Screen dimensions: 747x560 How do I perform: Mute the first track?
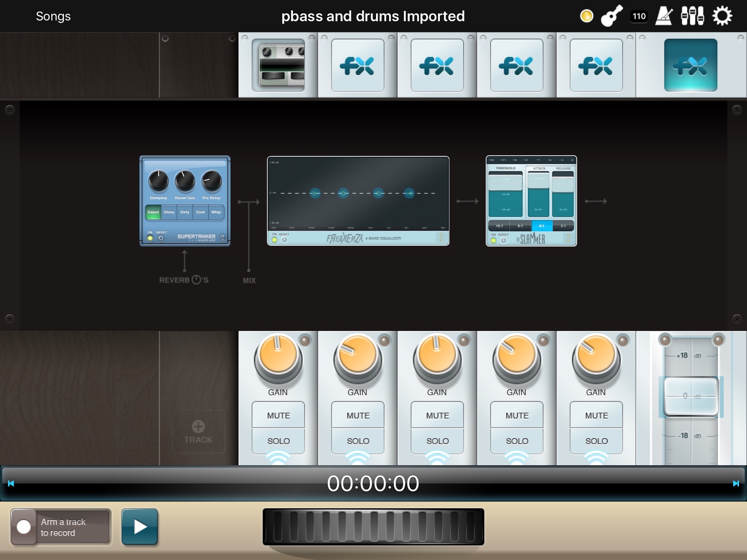(278, 415)
